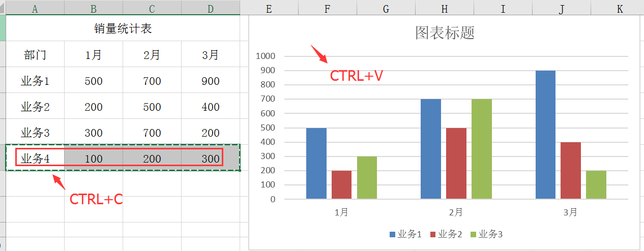Select column G header

click(x=386, y=8)
